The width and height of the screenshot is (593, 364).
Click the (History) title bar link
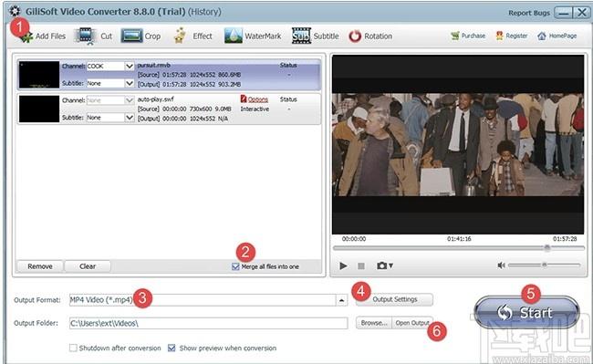[204, 12]
